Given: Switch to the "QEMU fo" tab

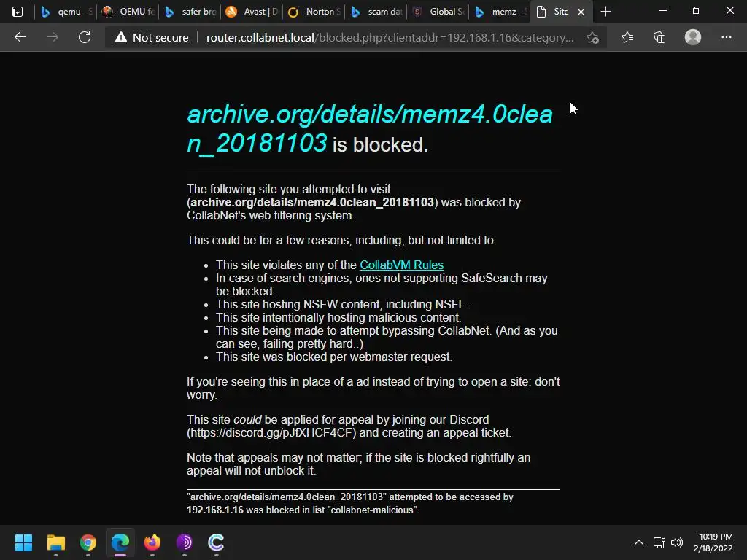Looking at the screenshot, I should click(128, 12).
